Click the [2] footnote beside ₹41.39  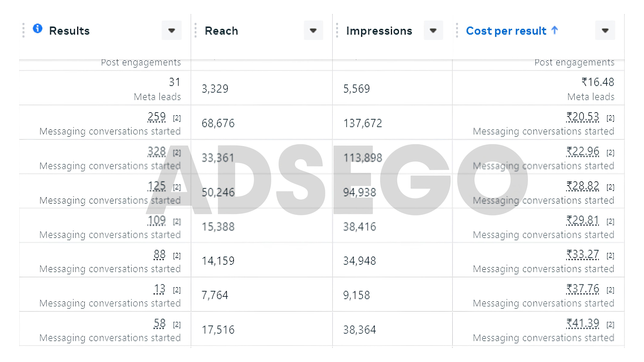tap(610, 324)
